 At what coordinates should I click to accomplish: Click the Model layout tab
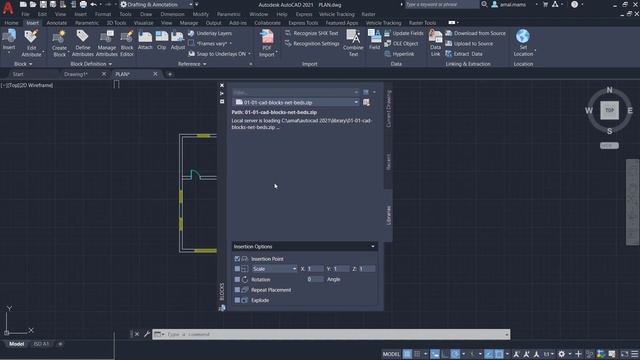point(16,344)
